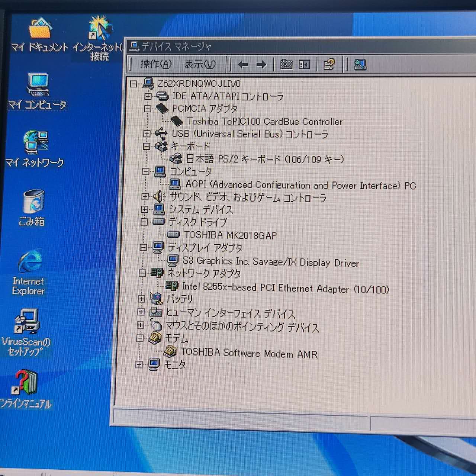The width and height of the screenshot is (476, 476).
Task: Click the show/hide console tree toolbar icon
Action: point(304,65)
